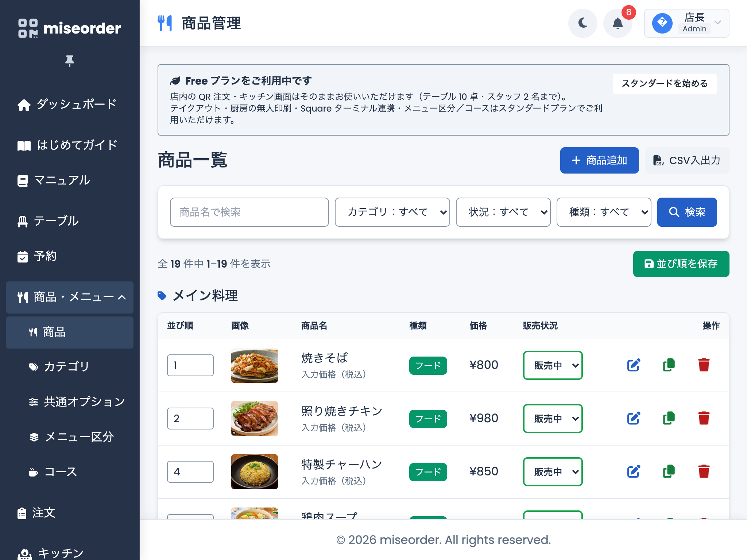747x560 pixels.
Task: Open コース submenu item
Action: (70, 472)
